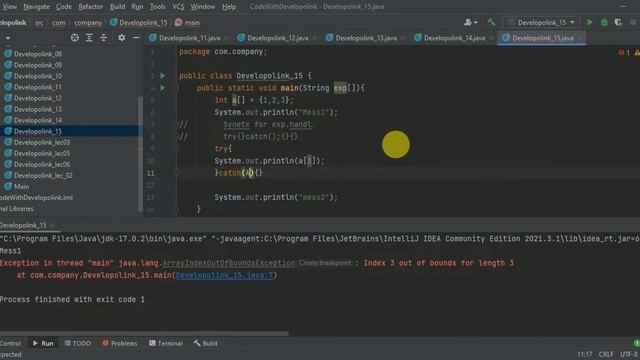Open the TODO tool window
This screenshot has width=640, height=360.
click(x=78, y=343)
